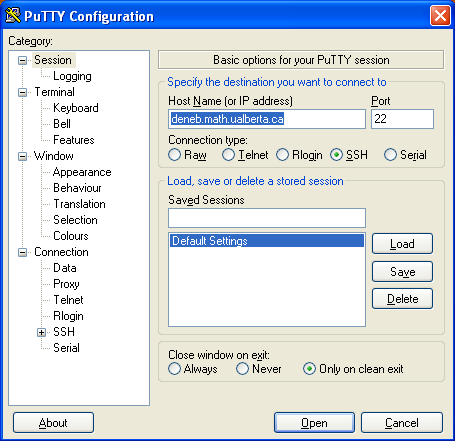Expand the SSH tree node
The image size is (455, 441).
[41, 332]
